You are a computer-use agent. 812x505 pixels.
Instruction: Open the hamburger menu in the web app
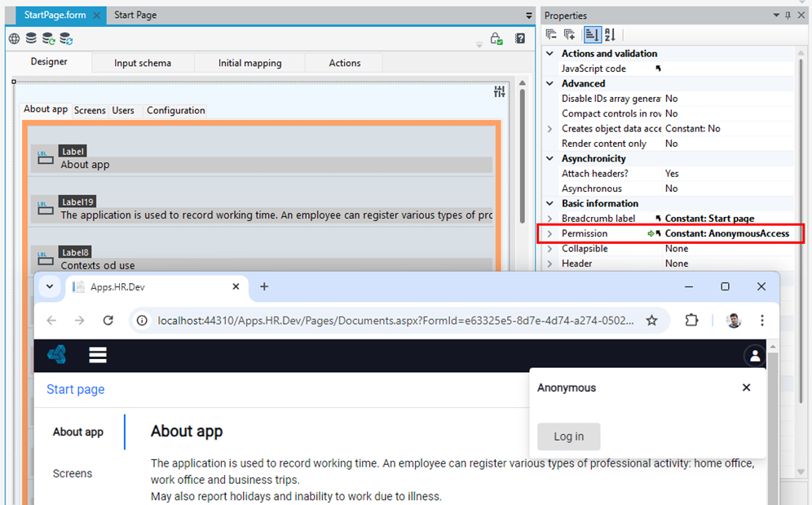[98, 355]
